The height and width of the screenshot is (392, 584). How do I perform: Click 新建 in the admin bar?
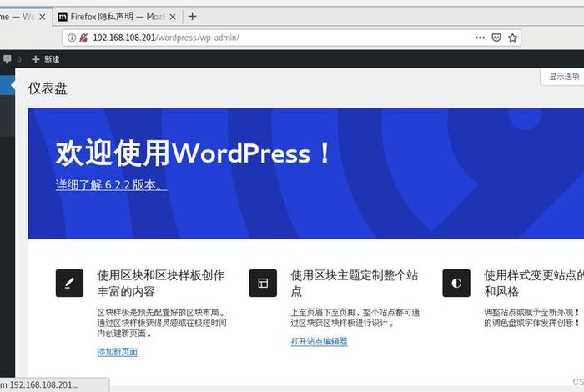tap(46, 59)
